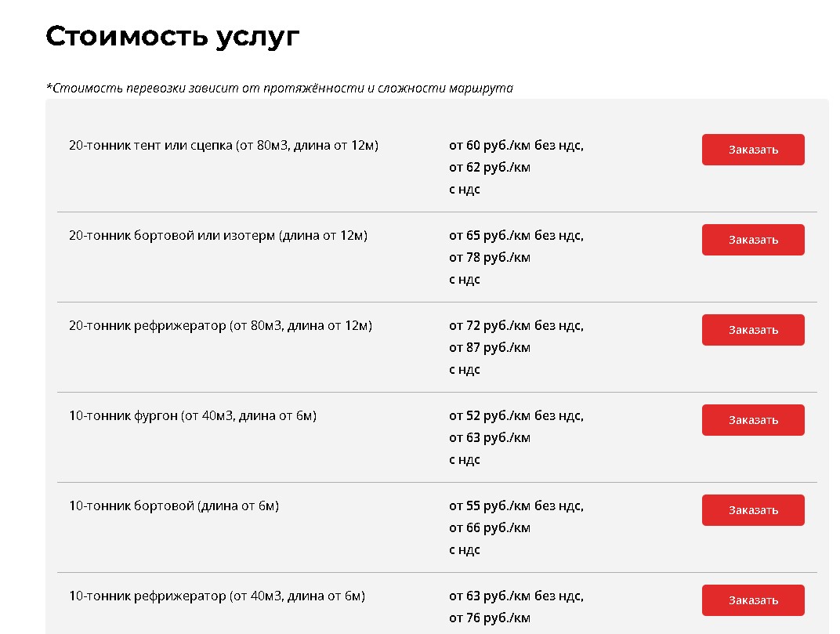Order the 10-тонник фургон truck

tap(752, 420)
